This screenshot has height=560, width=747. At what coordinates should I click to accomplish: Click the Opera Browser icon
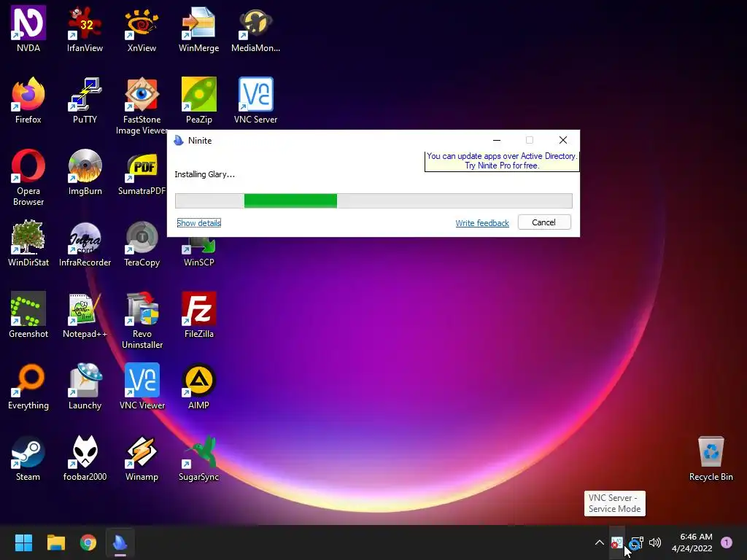pyautogui.click(x=28, y=177)
